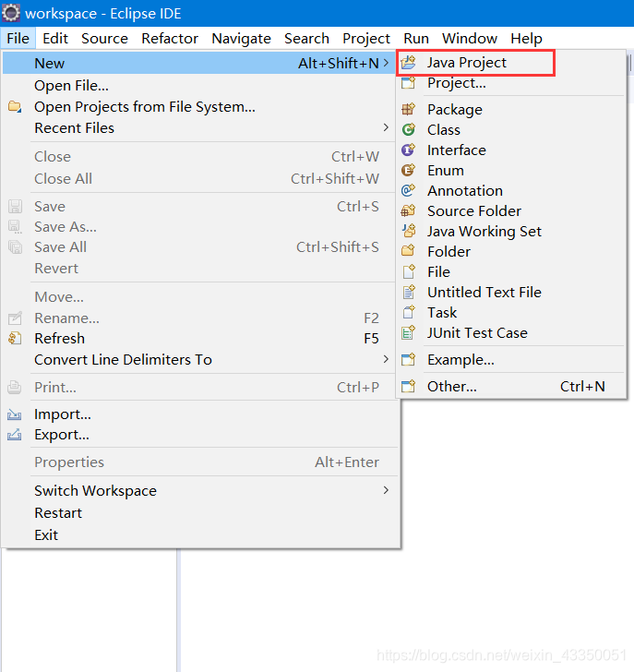Image resolution: width=634 pixels, height=672 pixels.
Task: Click the JUnit Test Case icon
Action: [x=408, y=332]
